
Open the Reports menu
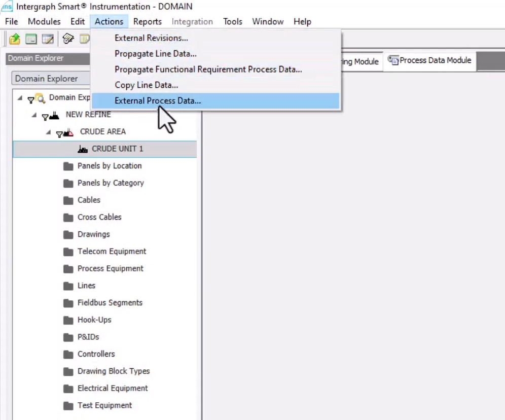(148, 22)
